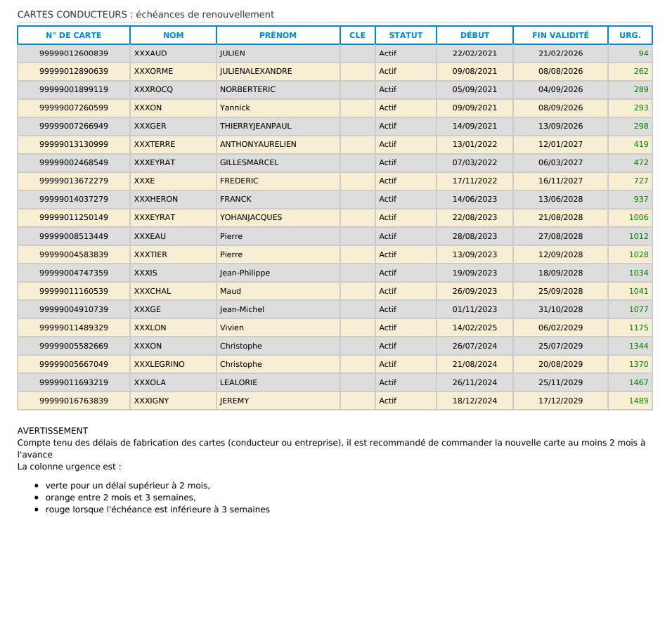Click first name YOHANJACQUES

click(x=251, y=217)
